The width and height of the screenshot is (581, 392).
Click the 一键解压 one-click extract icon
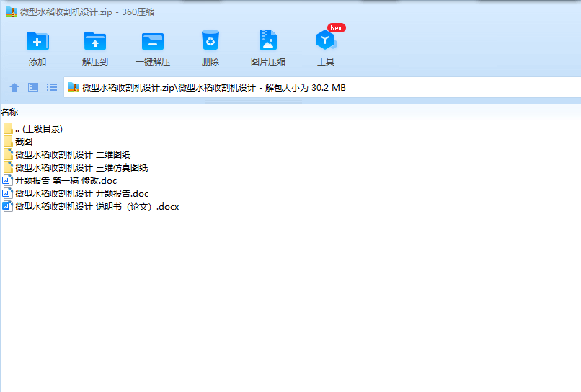point(153,41)
